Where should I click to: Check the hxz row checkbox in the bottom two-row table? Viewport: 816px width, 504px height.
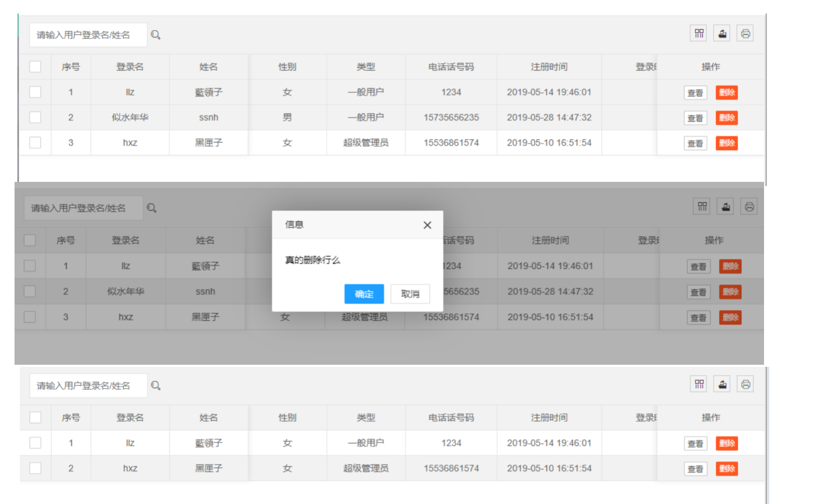point(35,468)
